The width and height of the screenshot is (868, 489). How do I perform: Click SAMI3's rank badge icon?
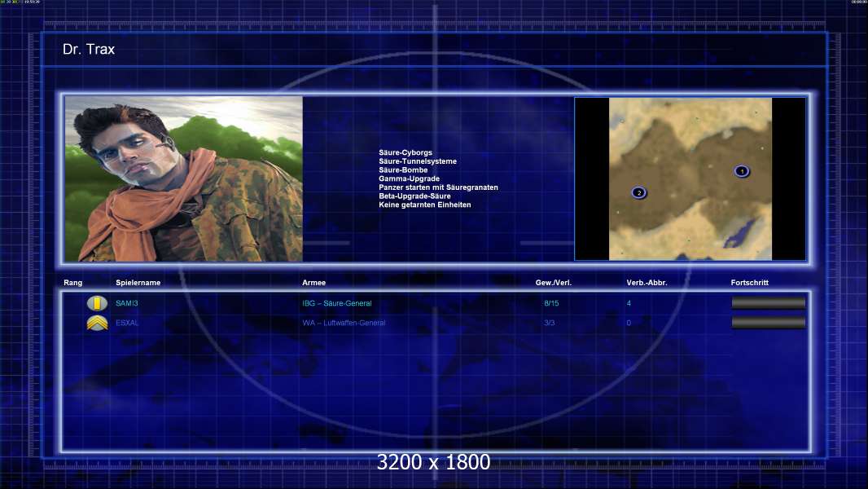97,303
